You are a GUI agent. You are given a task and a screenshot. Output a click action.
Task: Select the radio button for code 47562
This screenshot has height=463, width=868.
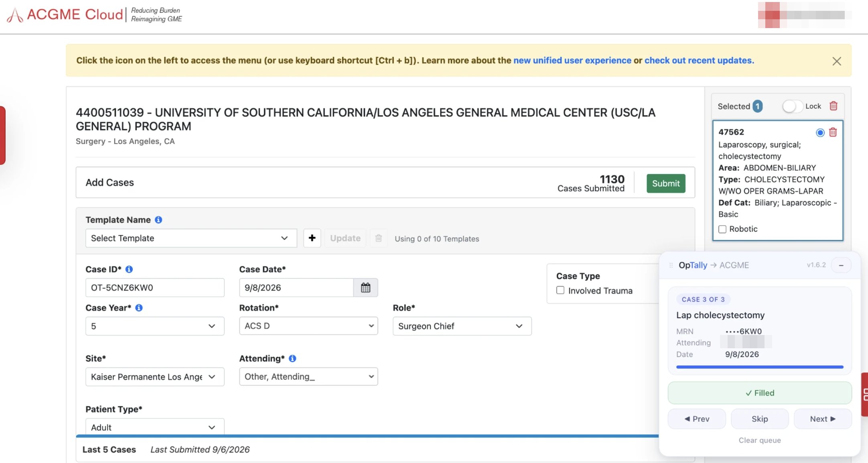coord(820,132)
